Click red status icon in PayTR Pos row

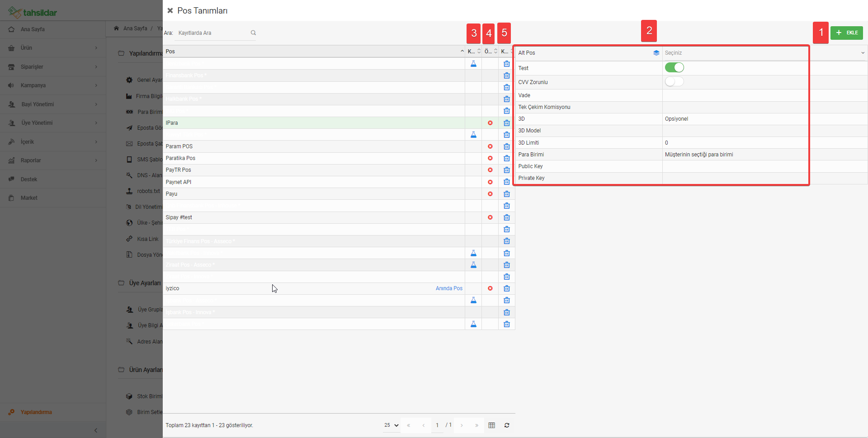pos(490,170)
